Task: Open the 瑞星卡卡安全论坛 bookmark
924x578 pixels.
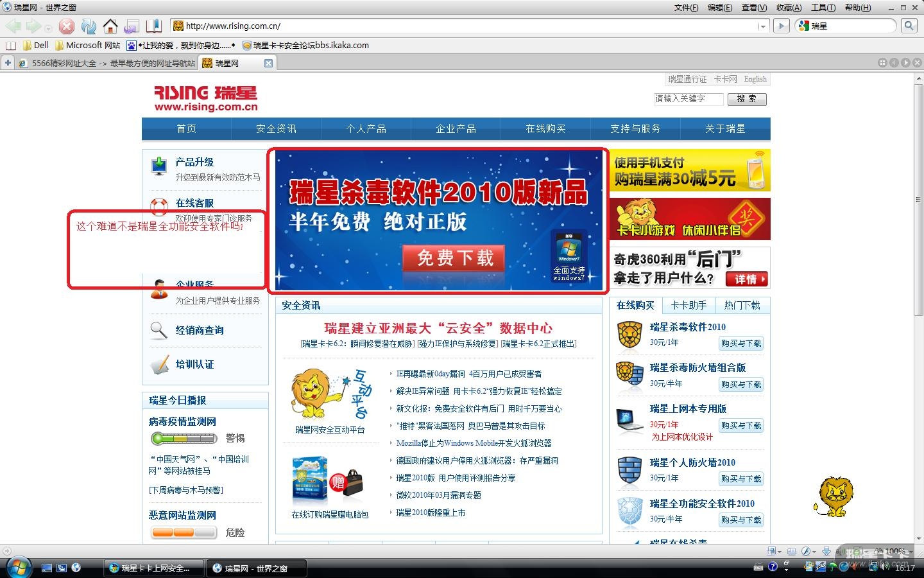Action: click(305, 46)
